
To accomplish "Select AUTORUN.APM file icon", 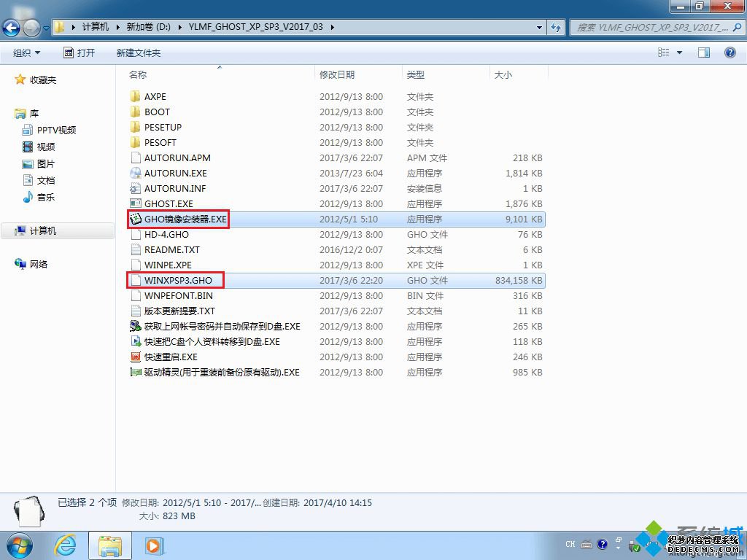I will pyautogui.click(x=136, y=157).
